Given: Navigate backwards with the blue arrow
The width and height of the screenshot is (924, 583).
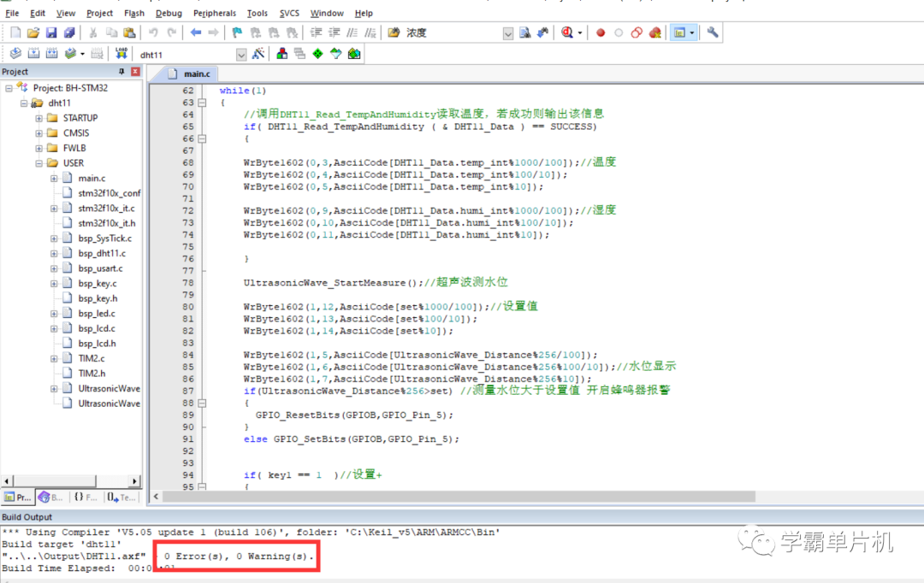Looking at the screenshot, I should 196,32.
